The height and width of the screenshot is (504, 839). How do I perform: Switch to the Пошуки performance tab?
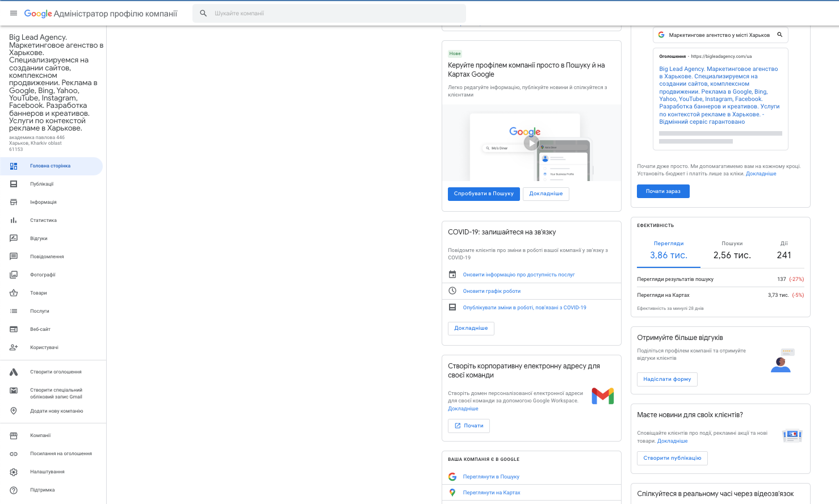pos(732,250)
